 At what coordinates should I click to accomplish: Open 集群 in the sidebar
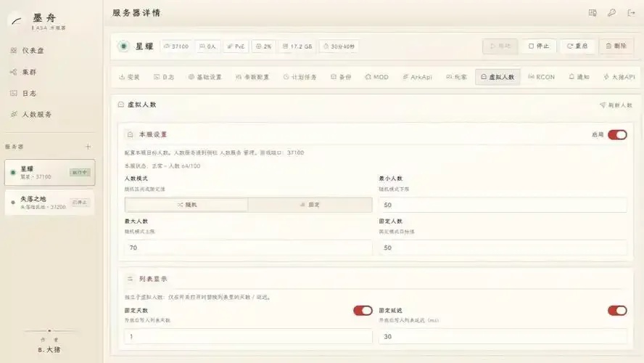[x=23, y=72]
